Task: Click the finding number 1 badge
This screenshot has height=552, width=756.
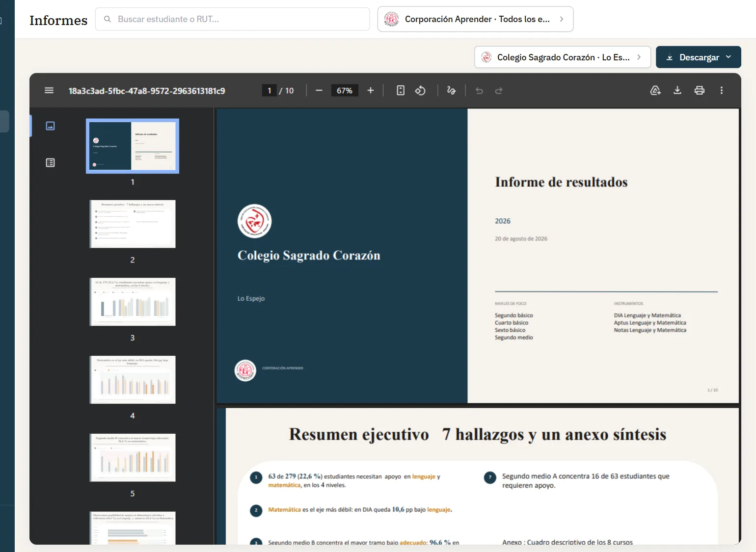Action: point(256,477)
